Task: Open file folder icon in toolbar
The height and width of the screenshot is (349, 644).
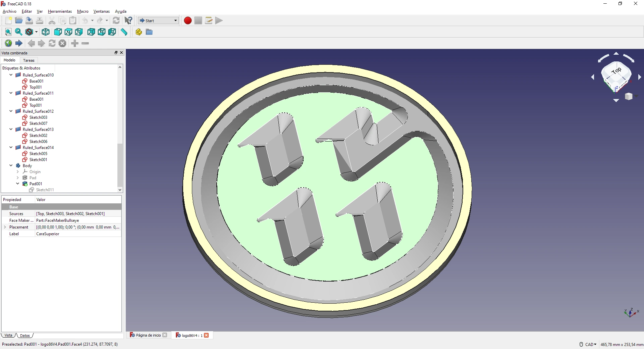Action: click(x=19, y=20)
